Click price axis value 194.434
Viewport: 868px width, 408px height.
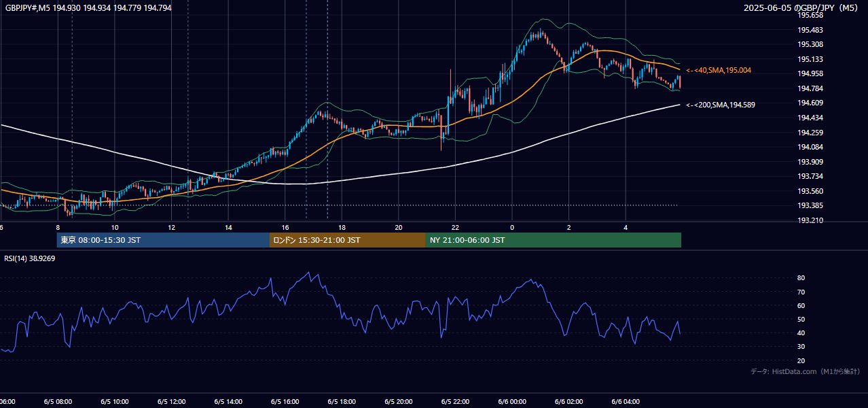click(x=810, y=118)
